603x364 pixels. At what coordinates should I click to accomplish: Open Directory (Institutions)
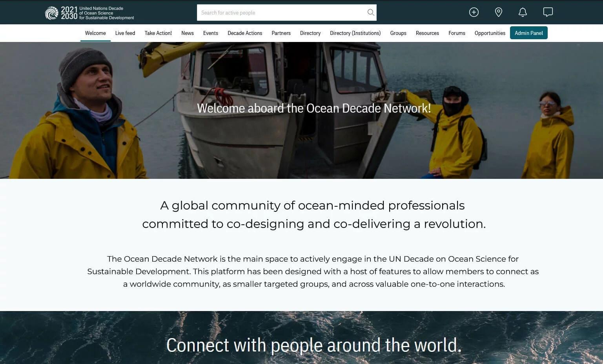pos(355,33)
